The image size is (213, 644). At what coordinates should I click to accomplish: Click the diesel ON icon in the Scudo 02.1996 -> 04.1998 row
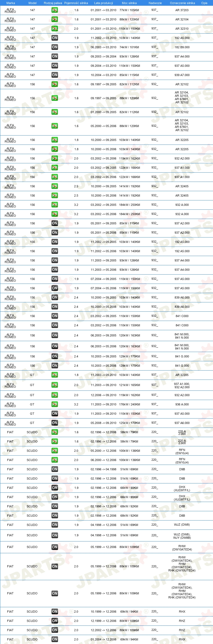click(55, 469)
